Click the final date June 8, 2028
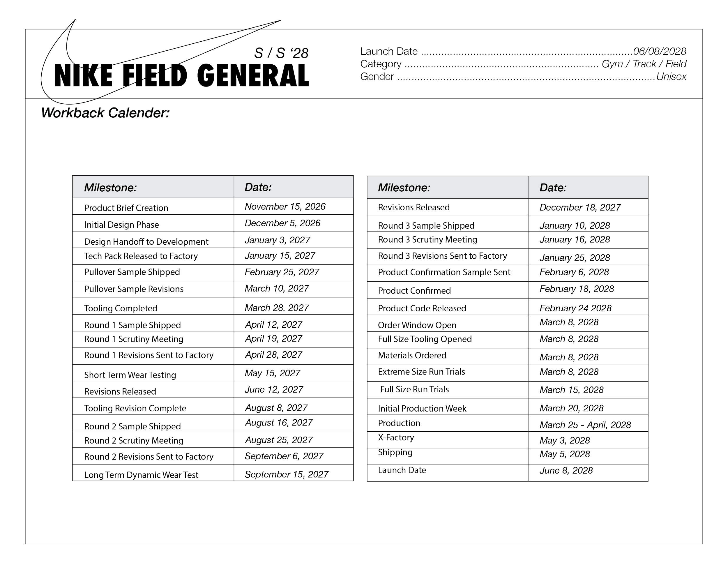Screen dimensions: 728x563 tap(566, 471)
